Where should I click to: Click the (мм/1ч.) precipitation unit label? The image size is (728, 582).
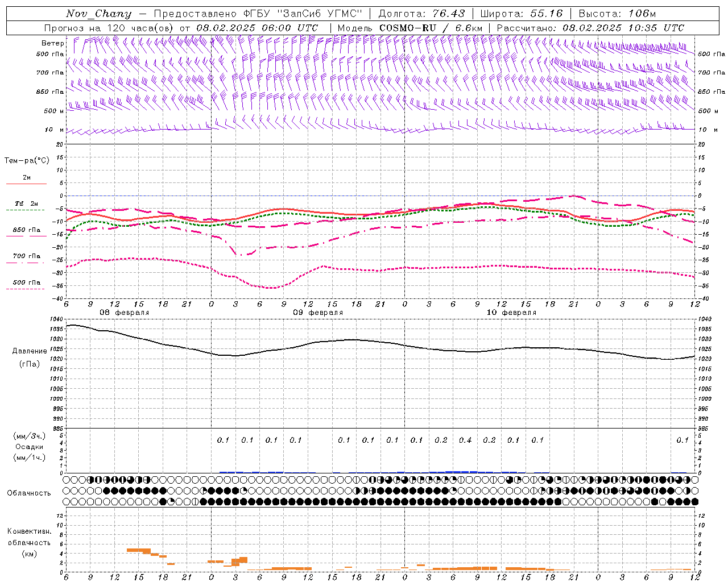pos(30,458)
